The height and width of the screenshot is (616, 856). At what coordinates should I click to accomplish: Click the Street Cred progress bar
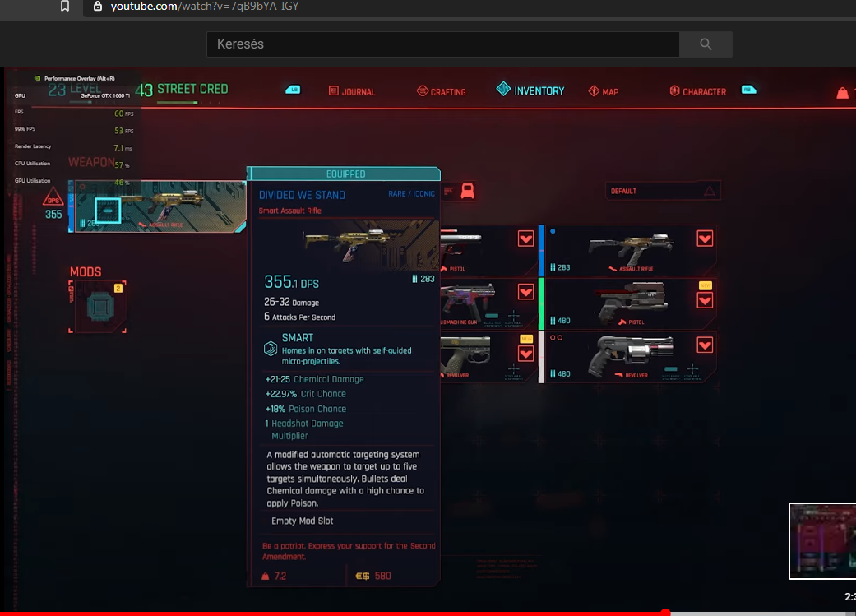tap(188, 102)
